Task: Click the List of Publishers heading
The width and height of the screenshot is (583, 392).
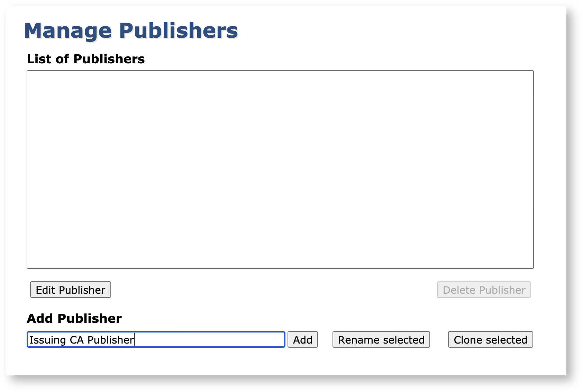Action: tap(86, 59)
